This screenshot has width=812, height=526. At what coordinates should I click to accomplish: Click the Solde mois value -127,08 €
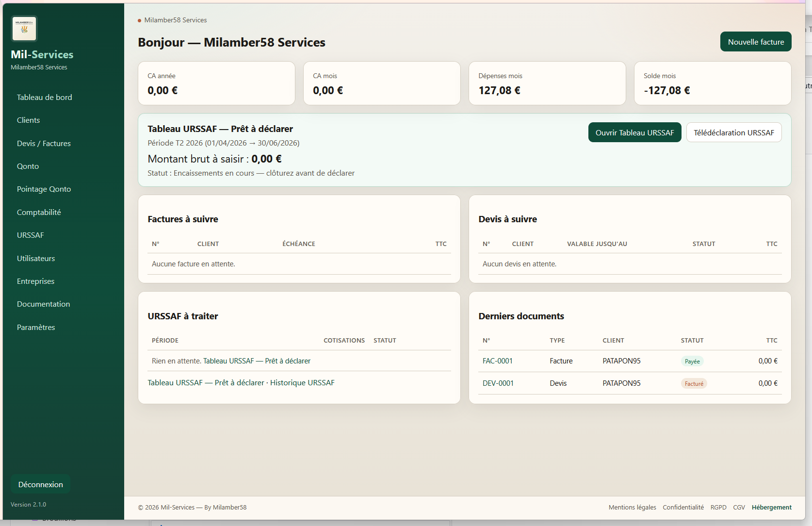(x=667, y=91)
